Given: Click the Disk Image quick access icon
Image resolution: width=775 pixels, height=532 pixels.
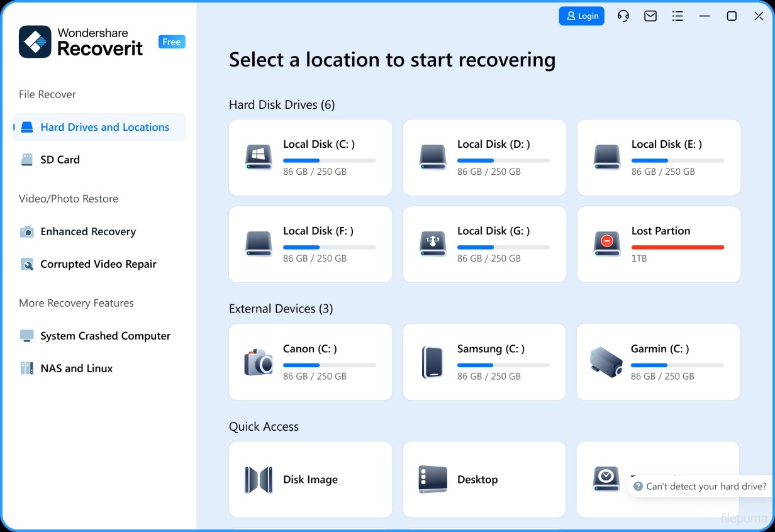Looking at the screenshot, I should (x=260, y=479).
